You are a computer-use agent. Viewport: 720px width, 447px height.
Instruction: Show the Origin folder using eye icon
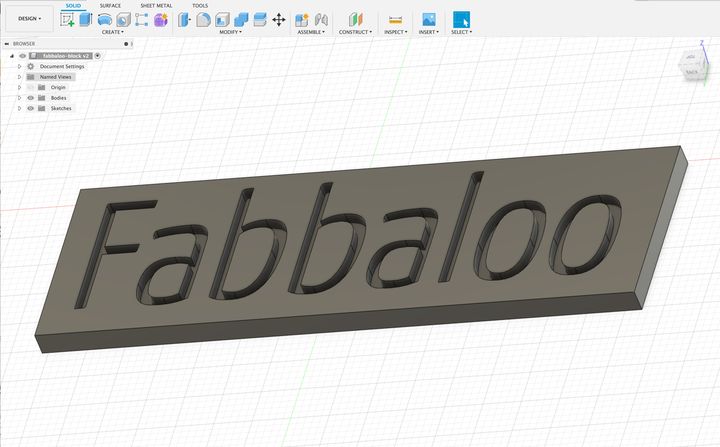(30, 87)
